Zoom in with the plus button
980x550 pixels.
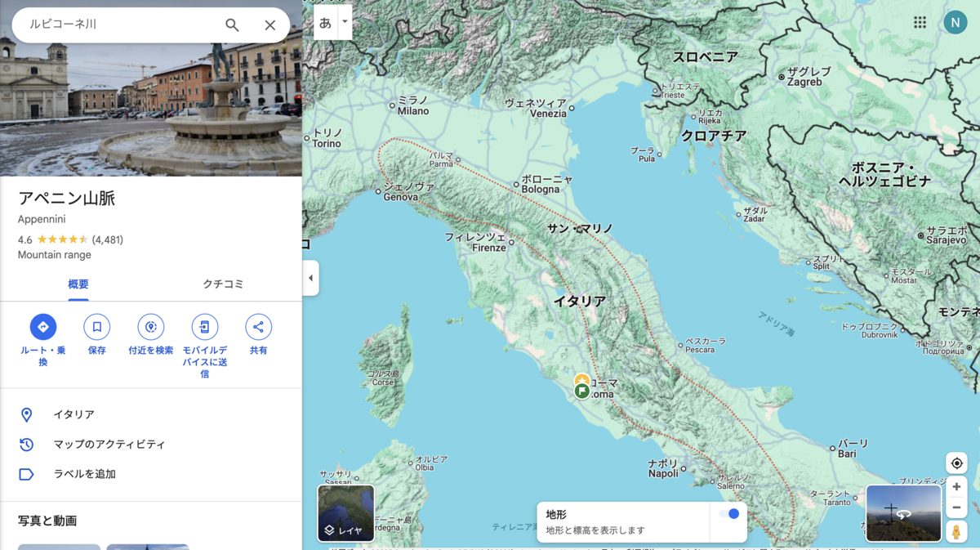956,487
